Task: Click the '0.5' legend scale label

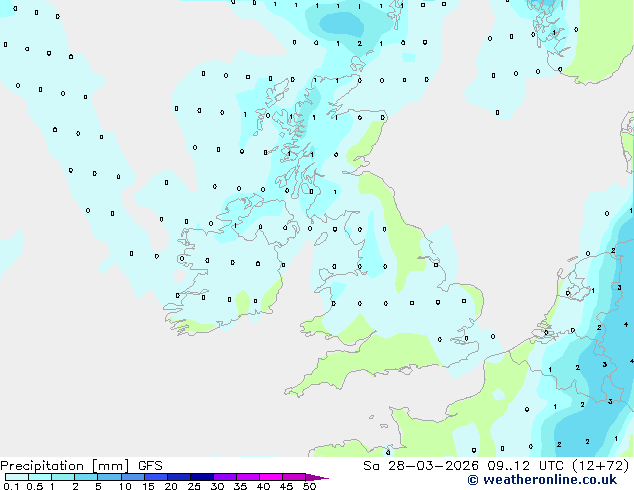Action: tap(34, 486)
